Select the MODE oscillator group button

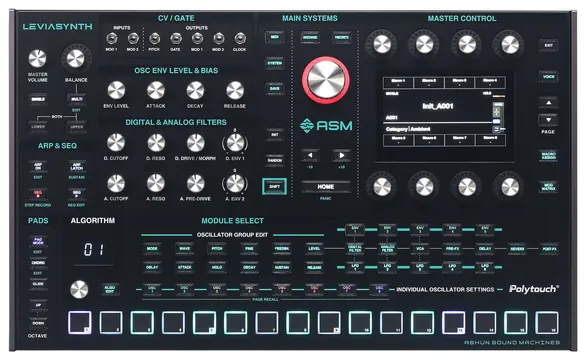point(152,249)
